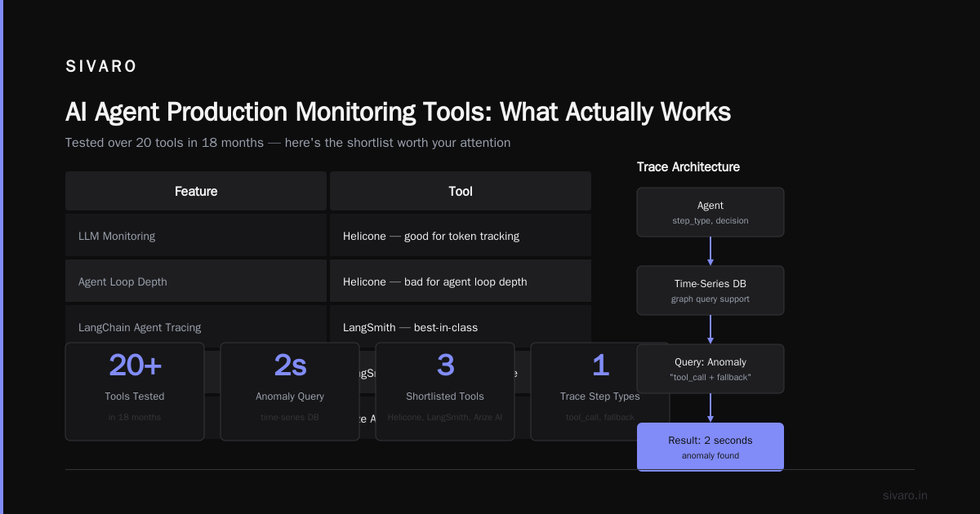This screenshot has width=980, height=514.
Task: Click the Result: 2 seconds box
Action: pyautogui.click(x=710, y=446)
